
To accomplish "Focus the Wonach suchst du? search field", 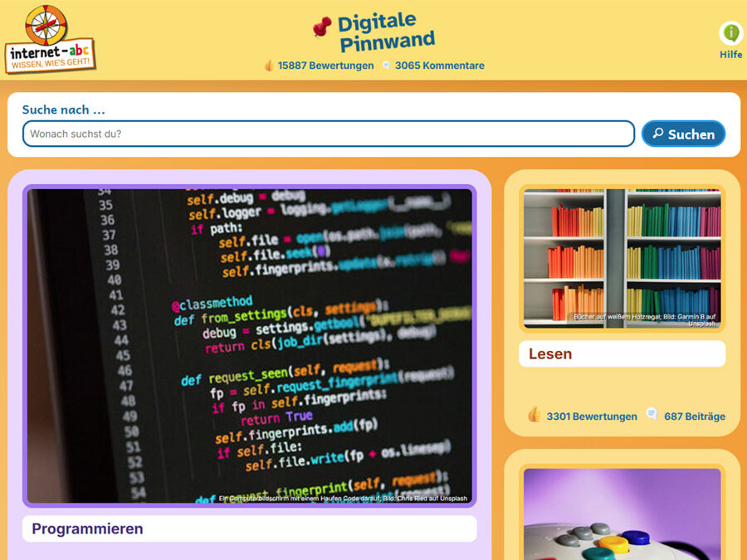I will tap(328, 134).
